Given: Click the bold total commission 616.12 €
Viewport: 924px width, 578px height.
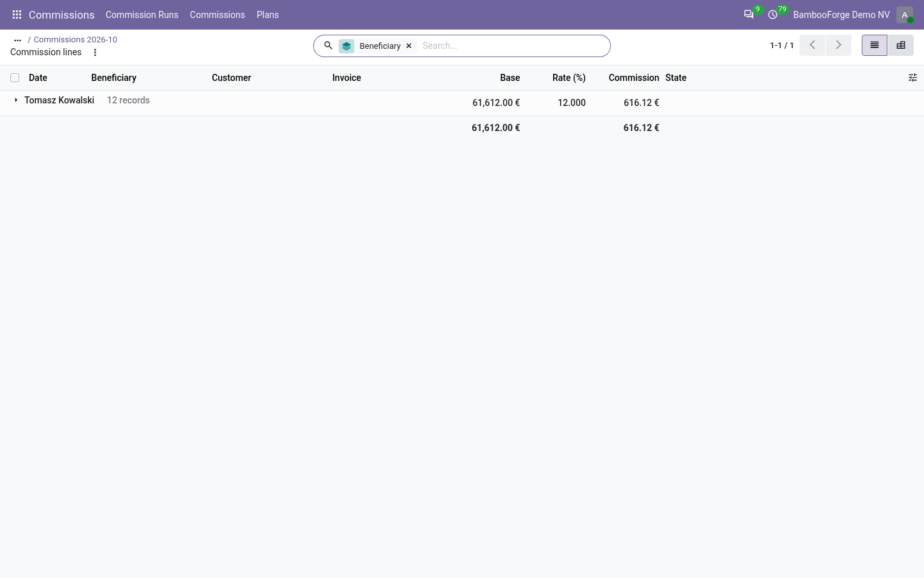Looking at the screenshot, I should [x=641, y=128].
